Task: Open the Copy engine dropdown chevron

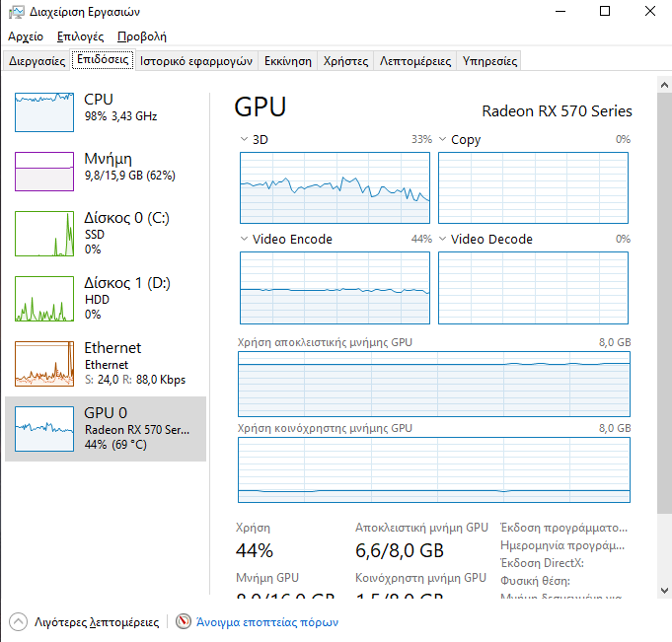Action: 443,139
